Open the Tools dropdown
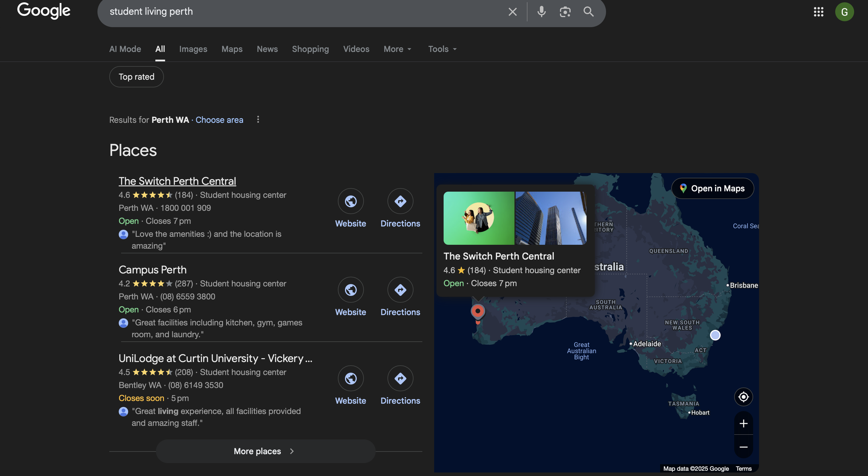The width and height of the screenshot is (868, 476). tap(442, 49)
